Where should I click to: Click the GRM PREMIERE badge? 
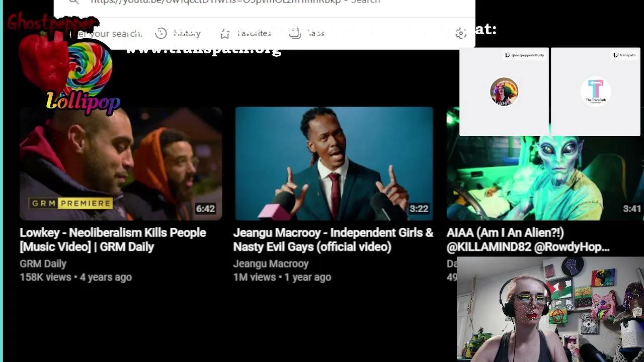coord(71,203)
